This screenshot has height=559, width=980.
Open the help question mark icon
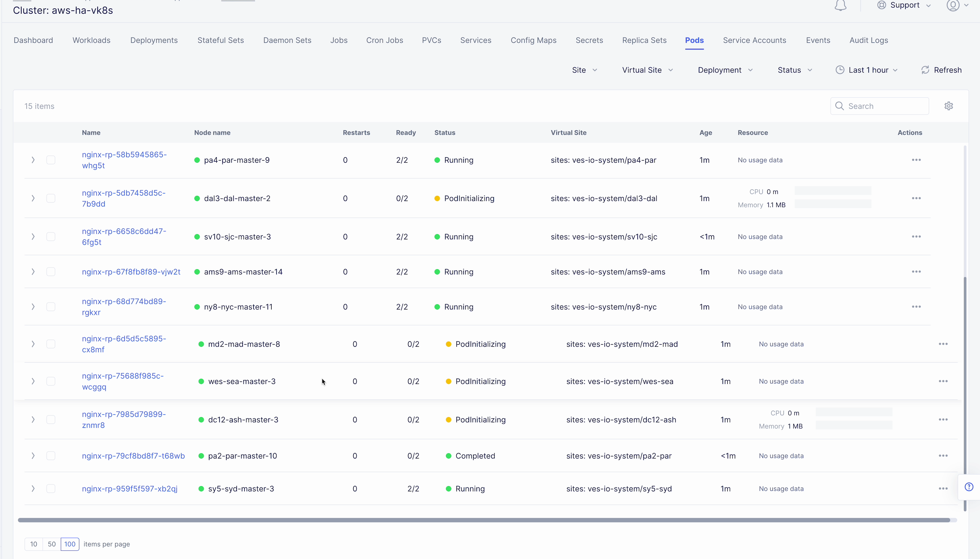pos(969,487)
